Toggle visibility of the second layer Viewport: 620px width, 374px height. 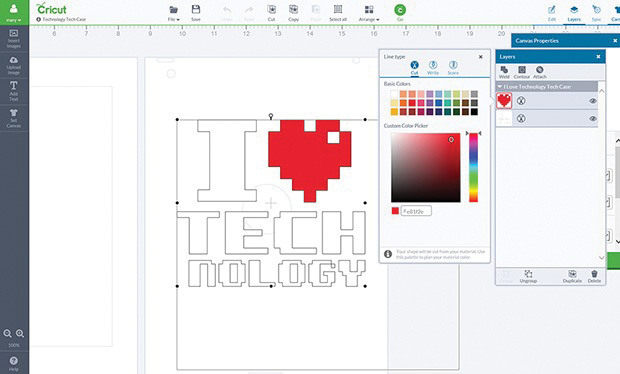tap(593, 119)
